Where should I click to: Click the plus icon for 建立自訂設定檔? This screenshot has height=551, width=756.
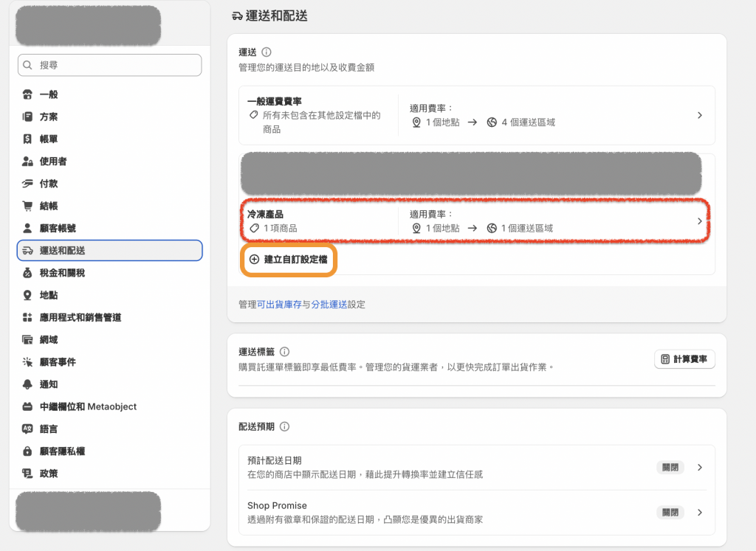coord(255,260)
